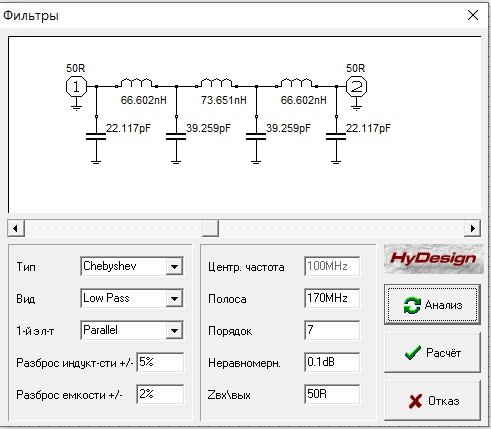The width and height of the screenshot is (491, 429).
Task: Click the 22.117pF capacitor near port 1
Action: [96, 137]
